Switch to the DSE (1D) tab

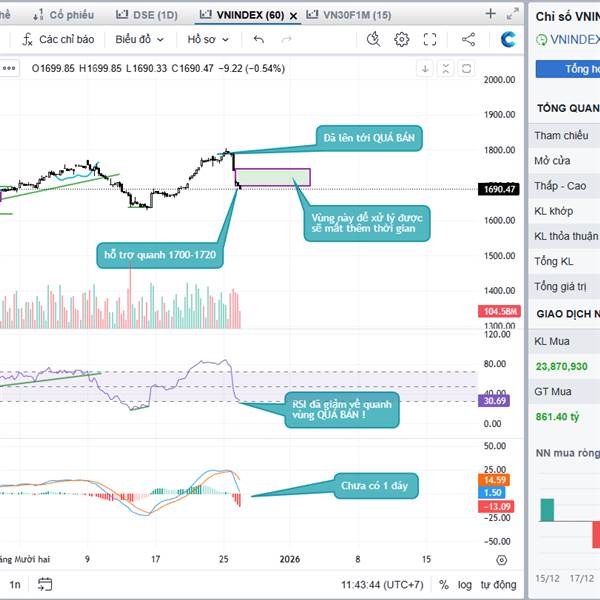coord(147,15)
